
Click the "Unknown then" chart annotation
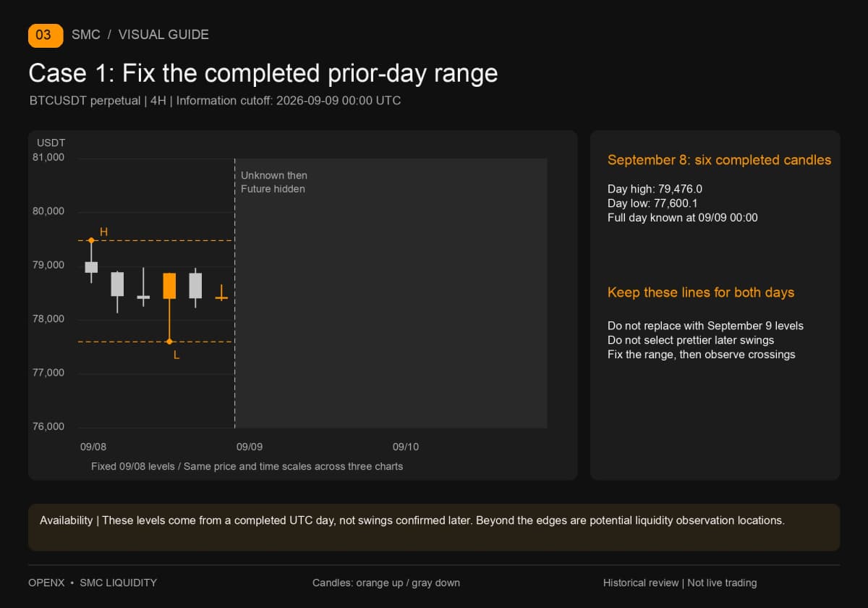coord(274,175)
